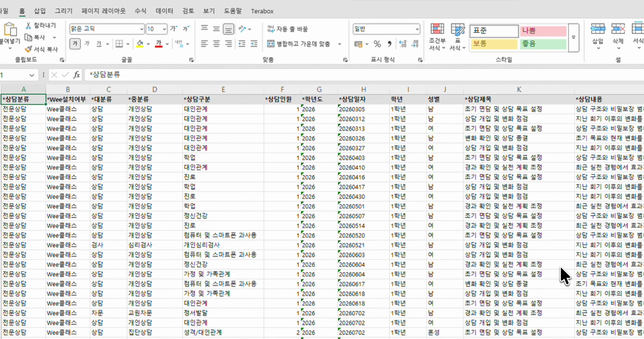Open the merge and center options arrow

339,44
